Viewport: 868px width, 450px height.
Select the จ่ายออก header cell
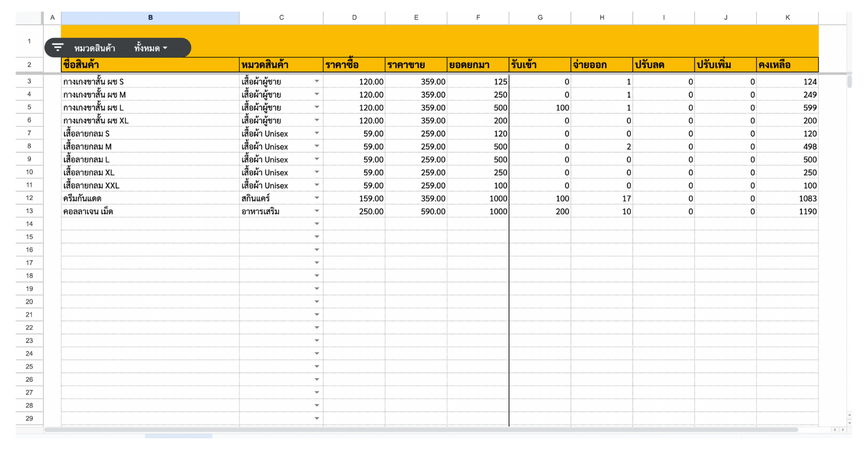click(602, 65)
